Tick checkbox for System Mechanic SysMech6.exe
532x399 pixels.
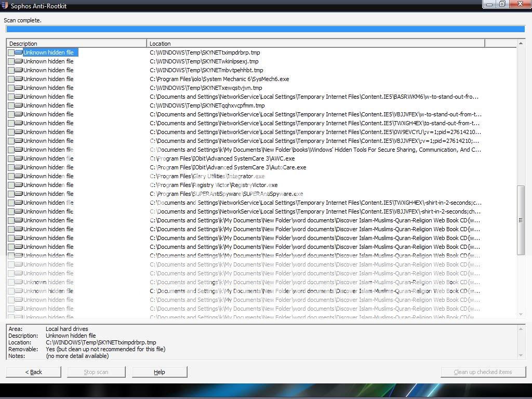pos(11,79)
